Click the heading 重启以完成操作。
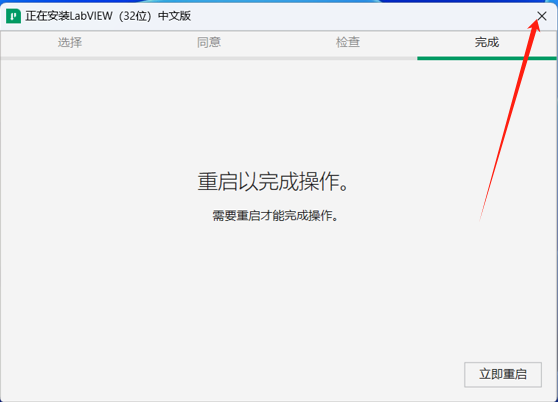Image resolution: width=558 pixels, height=402 pixels. 273,182
